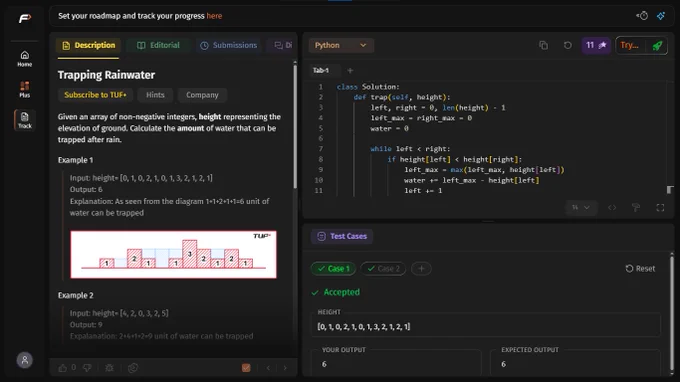This screenshot has width=680, height=382.
Task: Click the TUF logo at top left
Action: point(25,18)
